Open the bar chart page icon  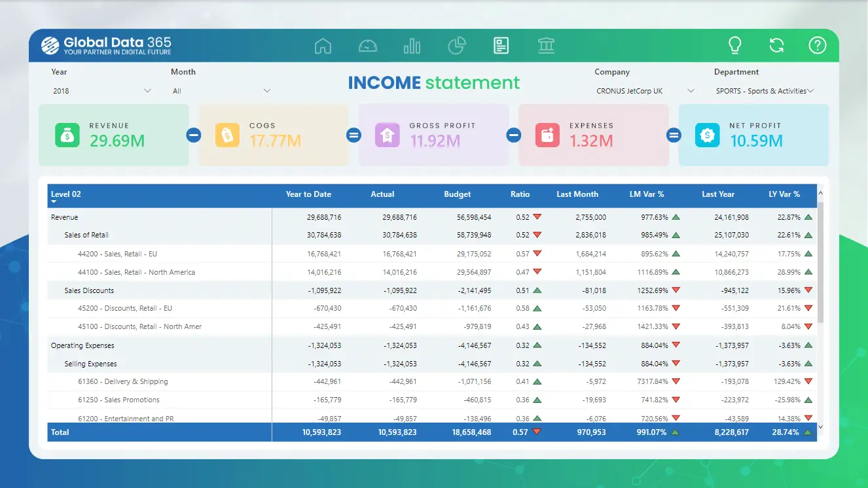412,46
